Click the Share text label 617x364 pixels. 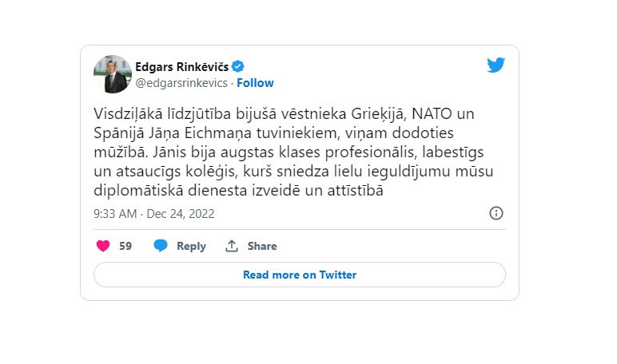click(262, 246)
